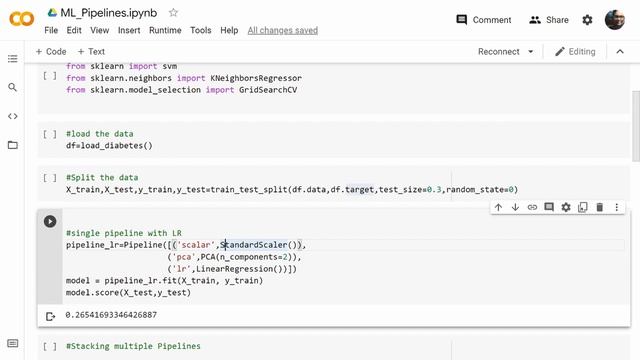Open the File menu
Screen dimensions: 640x360
pyautogui.click(x=51, y=30)
